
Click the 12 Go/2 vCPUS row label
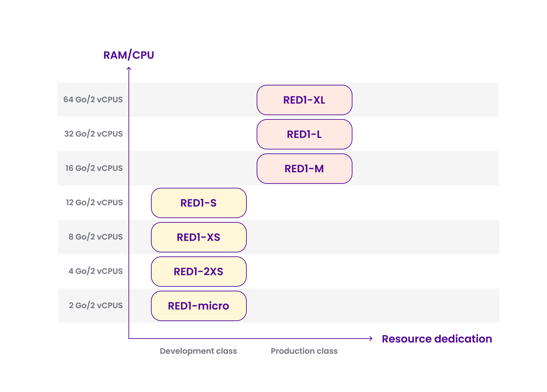coord(94,203)
